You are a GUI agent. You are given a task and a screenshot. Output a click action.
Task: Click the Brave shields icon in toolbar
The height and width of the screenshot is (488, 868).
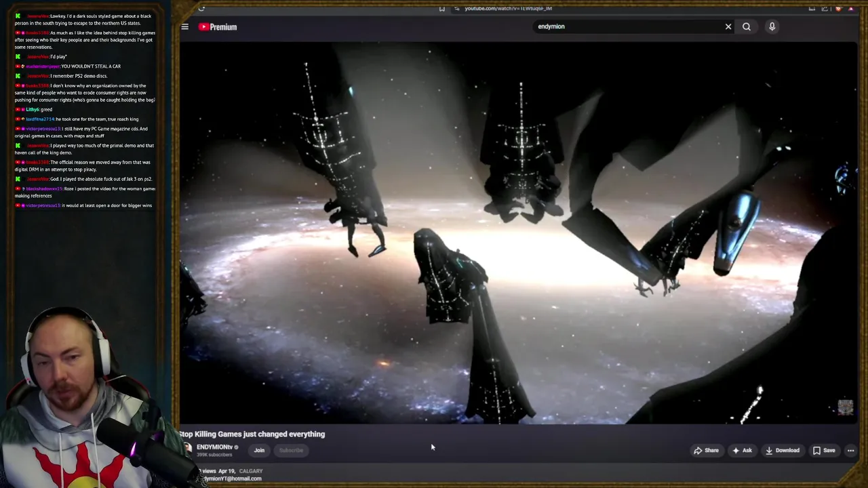[x=838, y=8]
